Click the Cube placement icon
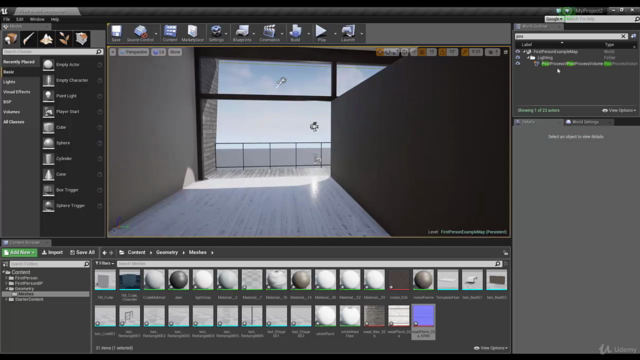The width and height of the screenshot is (640, 360). click(x=49, y=127)
